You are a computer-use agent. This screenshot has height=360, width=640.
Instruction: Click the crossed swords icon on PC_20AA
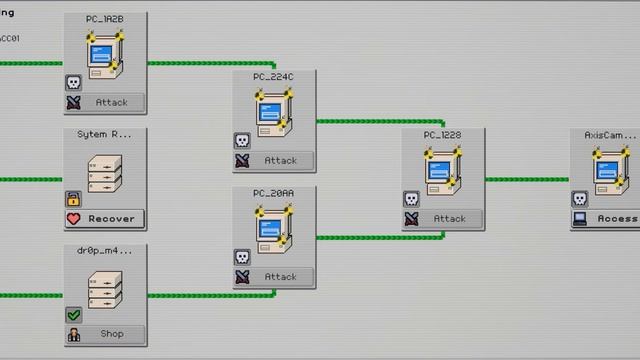click(x=242, y=277)
